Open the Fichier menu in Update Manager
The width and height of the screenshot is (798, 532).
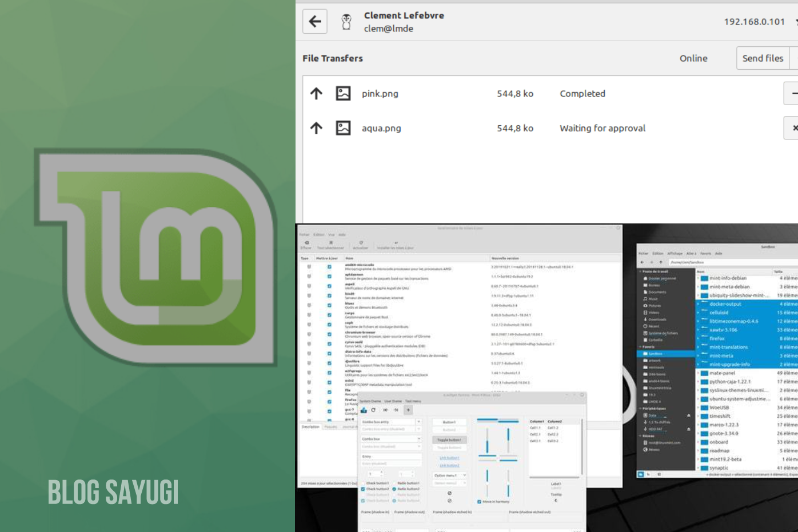tap(304, 234)
